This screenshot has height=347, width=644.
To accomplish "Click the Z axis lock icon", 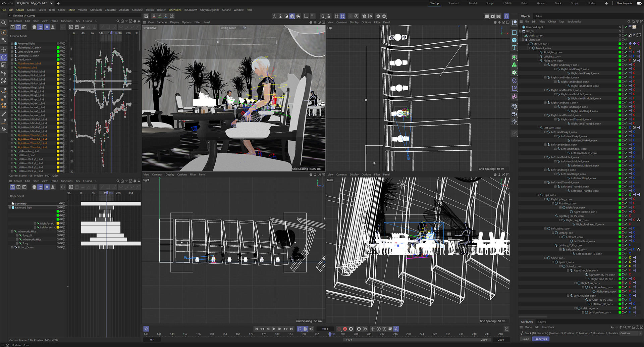I will (x=166, y=16).
